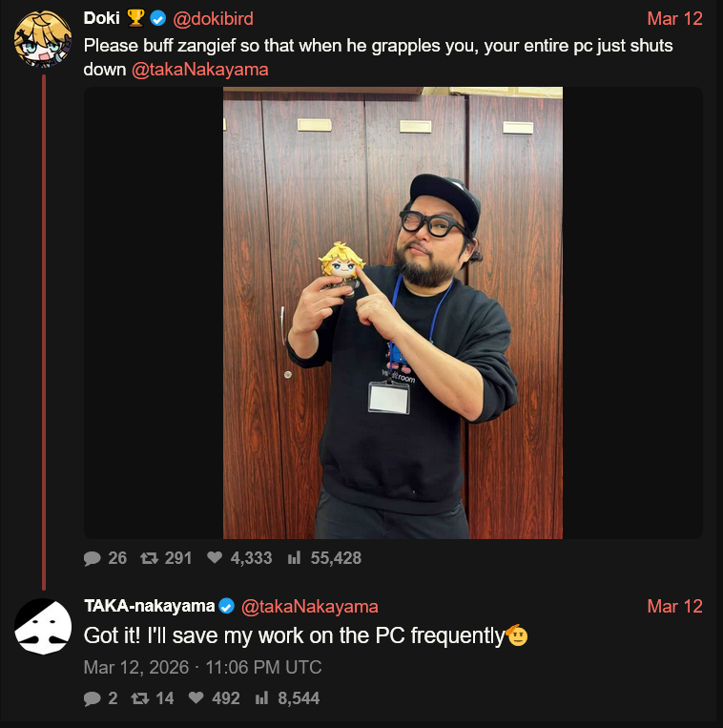
Task: Click the Mar 12 date on Doki's tweet
Action: pyautogui.click(x=674, y=18)
